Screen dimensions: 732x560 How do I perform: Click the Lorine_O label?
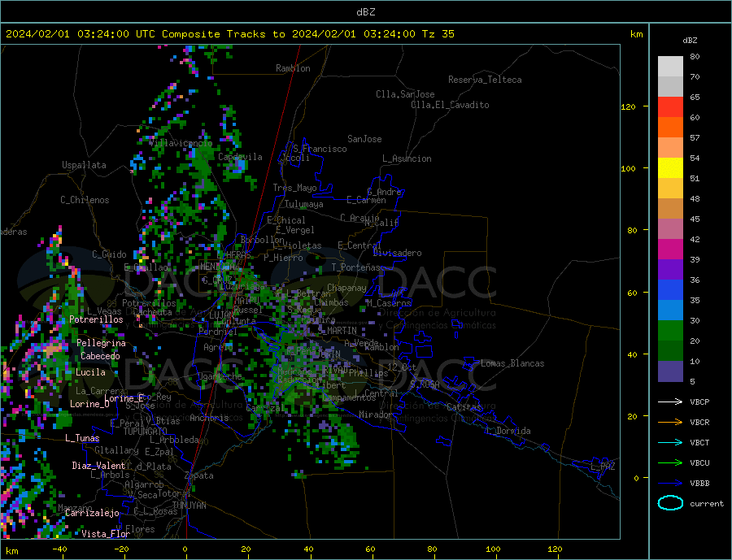(89, 404)
